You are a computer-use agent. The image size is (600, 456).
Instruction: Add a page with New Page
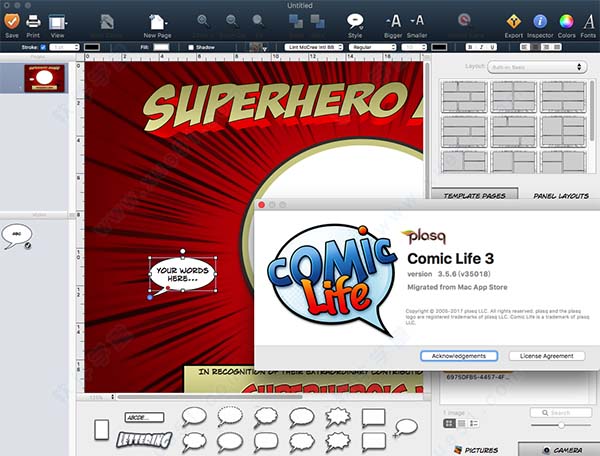point(157,22)
